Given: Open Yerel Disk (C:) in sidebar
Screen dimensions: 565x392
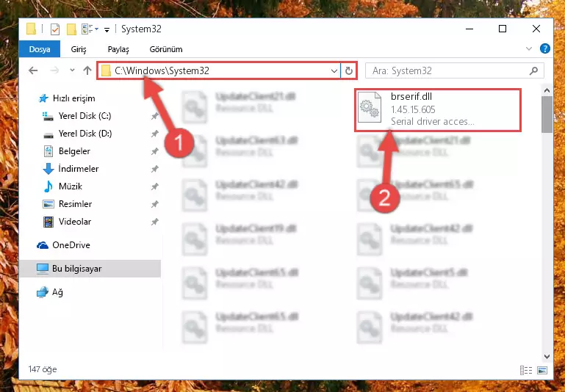Looking at the screenshot, I should 85,116.
